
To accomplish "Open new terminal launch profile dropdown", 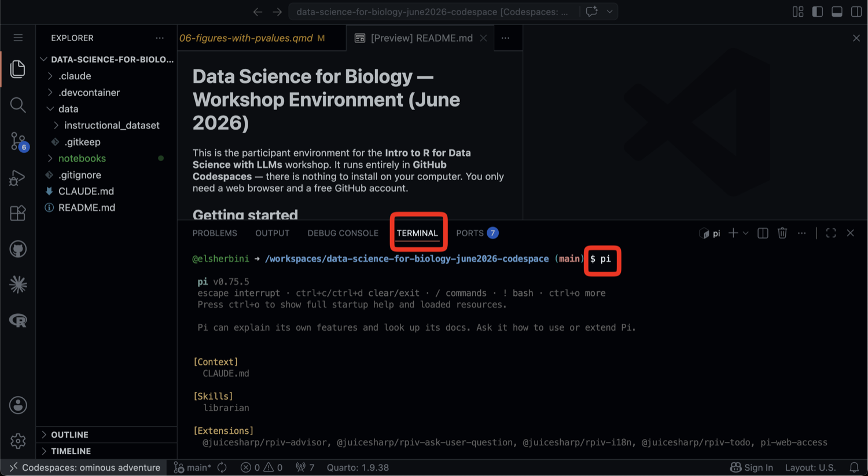I will 745,233.
